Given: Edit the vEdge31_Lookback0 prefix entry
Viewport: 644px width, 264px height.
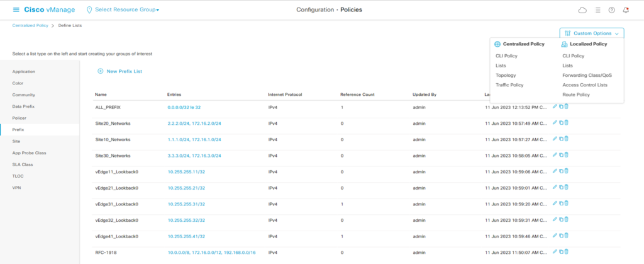Looking at the screenshot, I should [555, 204].
